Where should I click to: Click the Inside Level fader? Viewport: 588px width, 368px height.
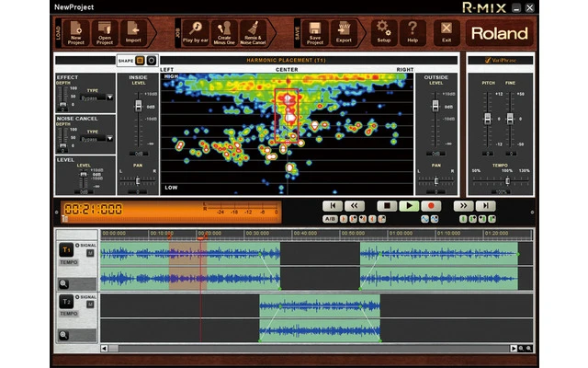pos(139,105)
